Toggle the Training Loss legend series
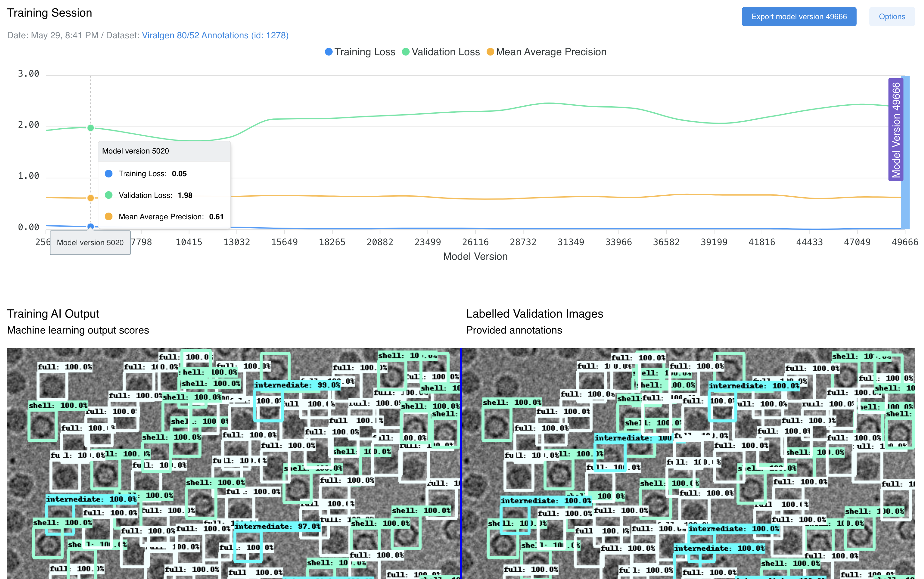Image resolution: width=924 pixels, height=579 pixels. pos(360,52)
